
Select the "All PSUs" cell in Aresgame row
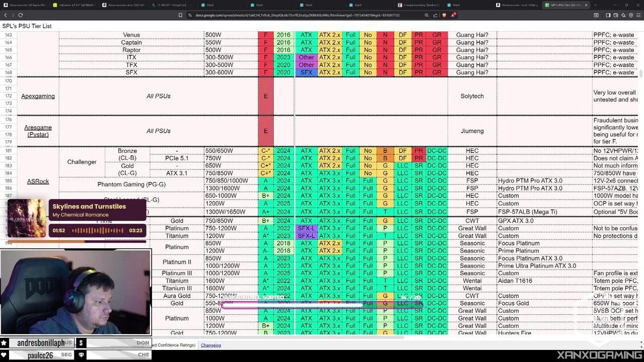pos(158,131)
